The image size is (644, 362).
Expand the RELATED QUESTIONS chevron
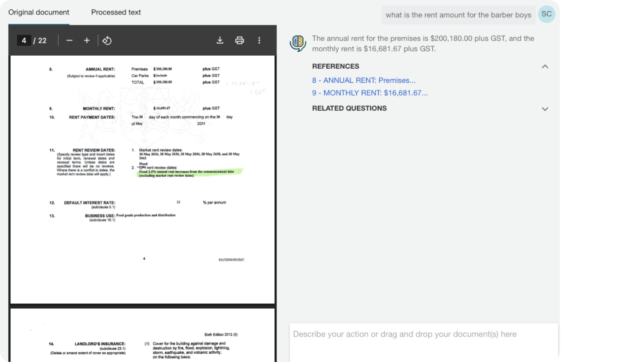(x=545, y=109)
